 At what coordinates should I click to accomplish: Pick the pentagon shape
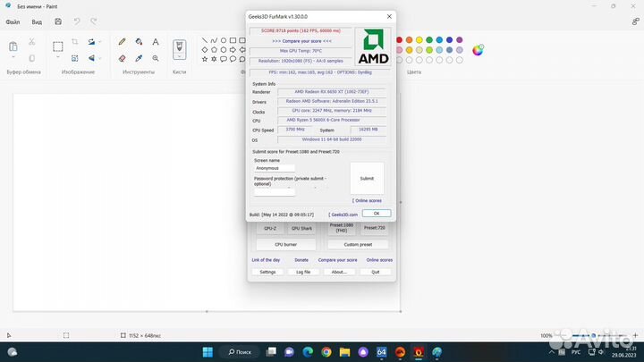(x=214, y=50)
